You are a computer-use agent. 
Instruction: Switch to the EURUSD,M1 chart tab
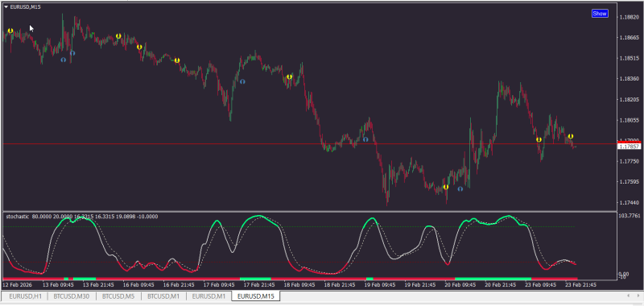click(x=208, y=296)
